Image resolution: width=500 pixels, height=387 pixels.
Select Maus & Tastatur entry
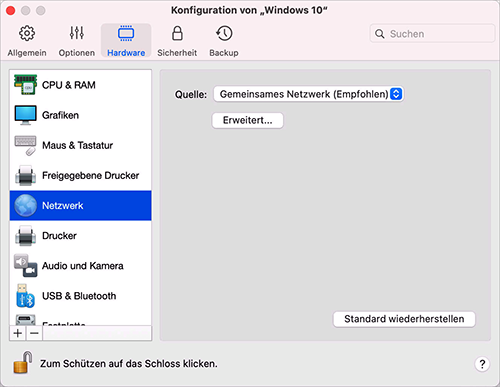pos(81,145)
